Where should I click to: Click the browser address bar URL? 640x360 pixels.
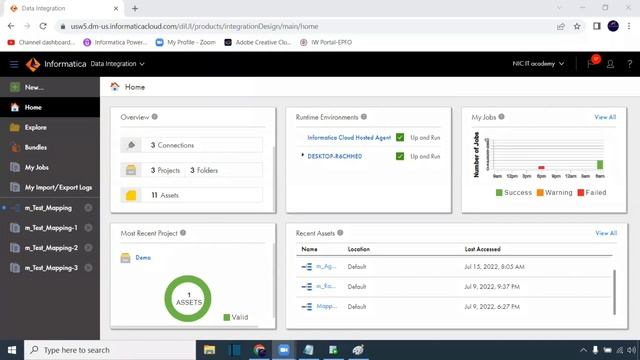coord(194,26)
